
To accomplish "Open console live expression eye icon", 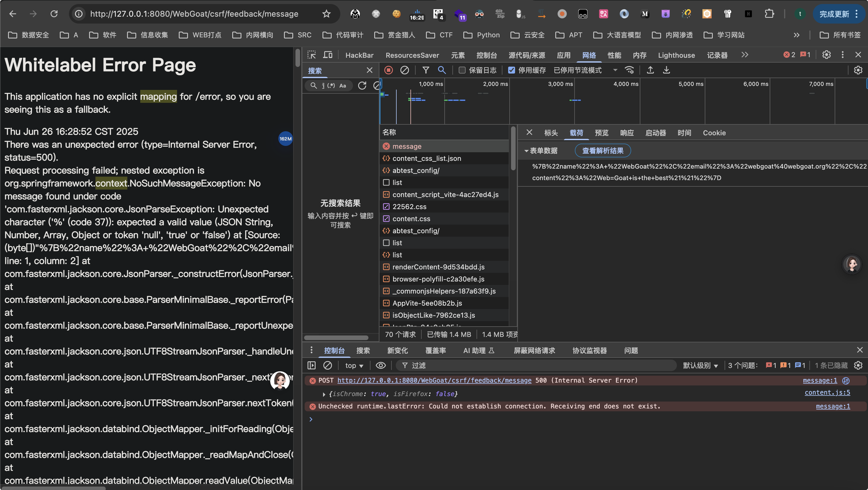I will [x=381, y=365].
